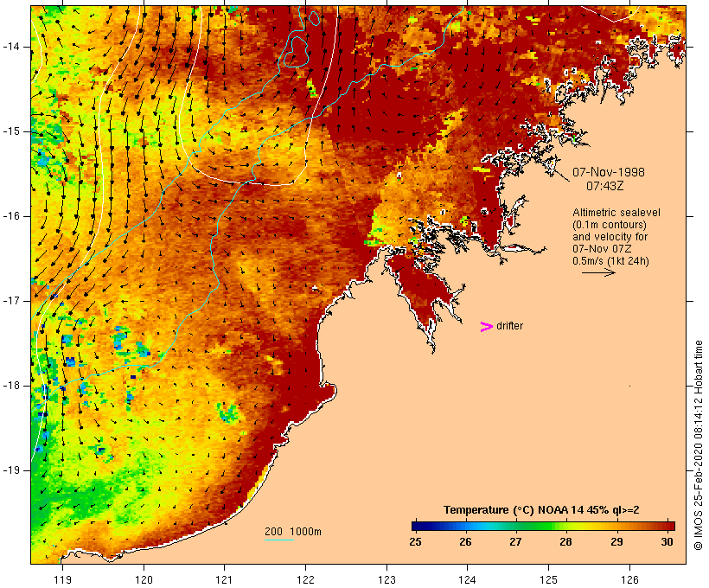Click the date text '07-Nov-1998'
709x588 pixels.
coord(609,172)
